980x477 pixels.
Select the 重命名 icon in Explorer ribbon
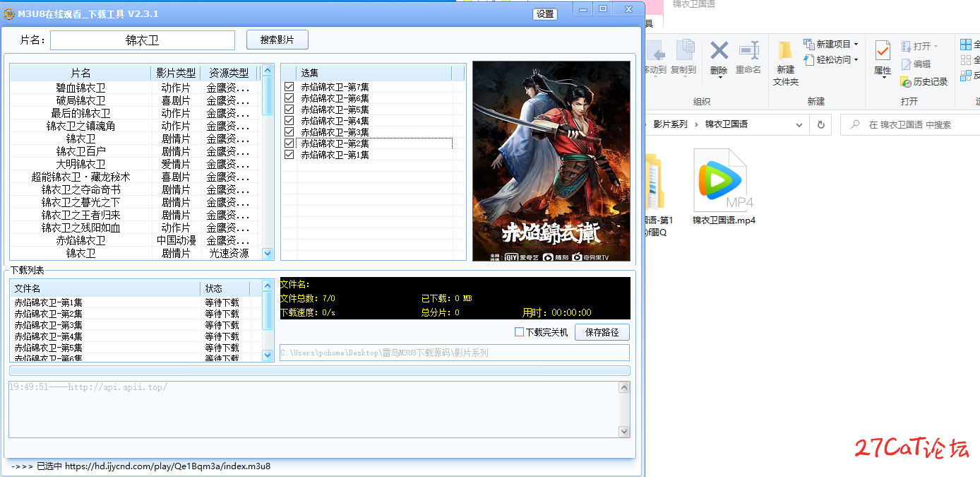[x=748, y=50]
